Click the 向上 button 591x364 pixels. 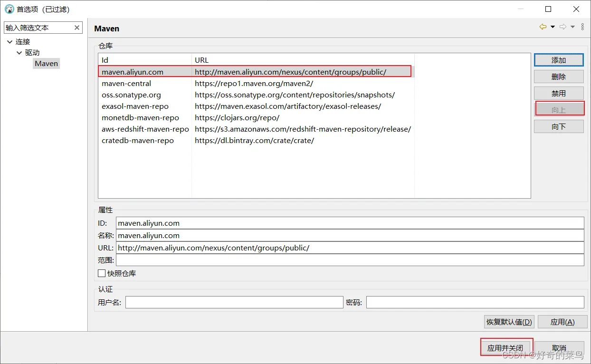(559, 110)
